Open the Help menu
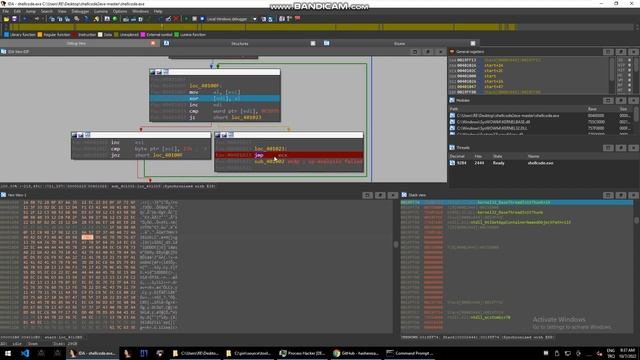Image resolution: width=640 pixels, height=360 pixels. pyautogui.click(x=158, y=11)
